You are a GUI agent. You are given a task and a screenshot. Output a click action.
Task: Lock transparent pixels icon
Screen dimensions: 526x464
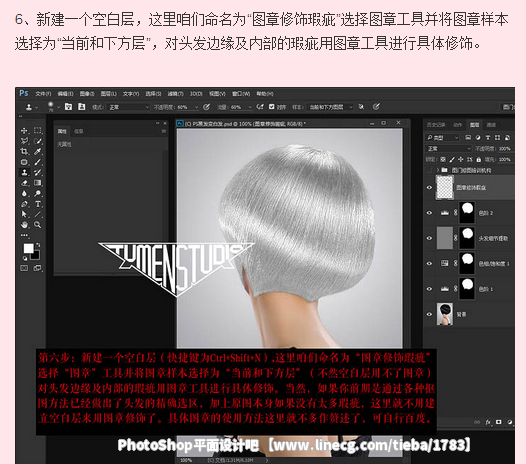coord(443,159)
